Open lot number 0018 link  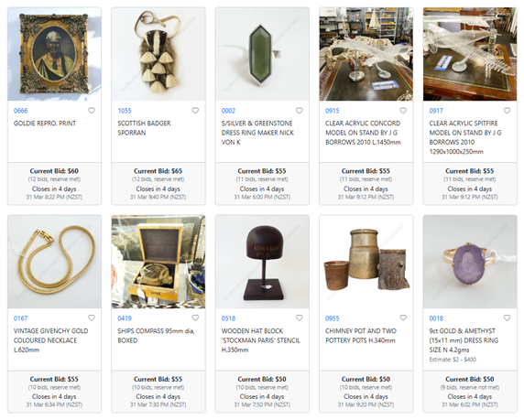[436, 318]
